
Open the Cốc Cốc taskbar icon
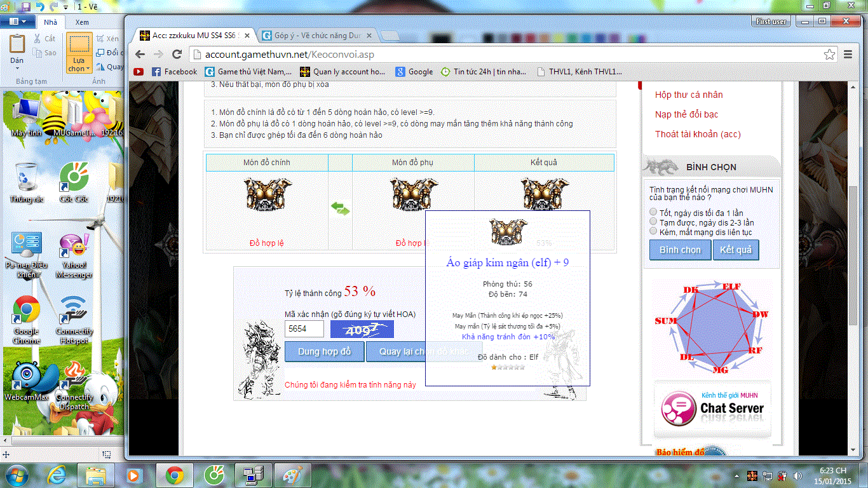click(214, 475)
